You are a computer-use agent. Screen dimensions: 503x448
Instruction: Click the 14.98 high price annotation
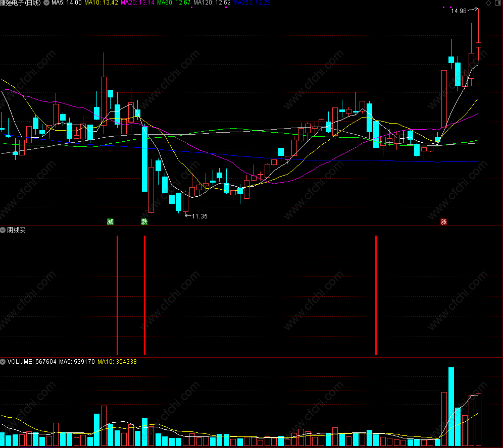click(x=459, y=11)
